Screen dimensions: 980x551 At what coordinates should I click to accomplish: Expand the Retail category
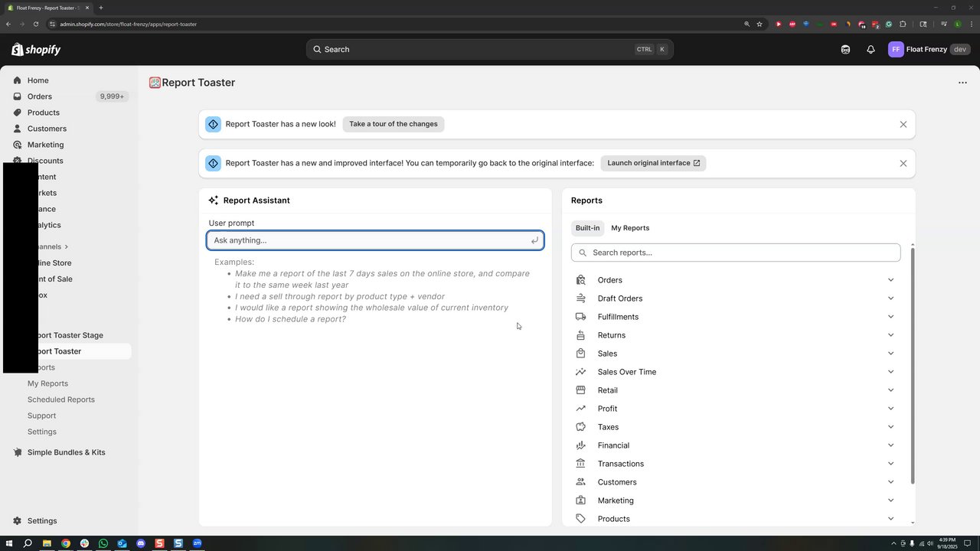point(736,390)
